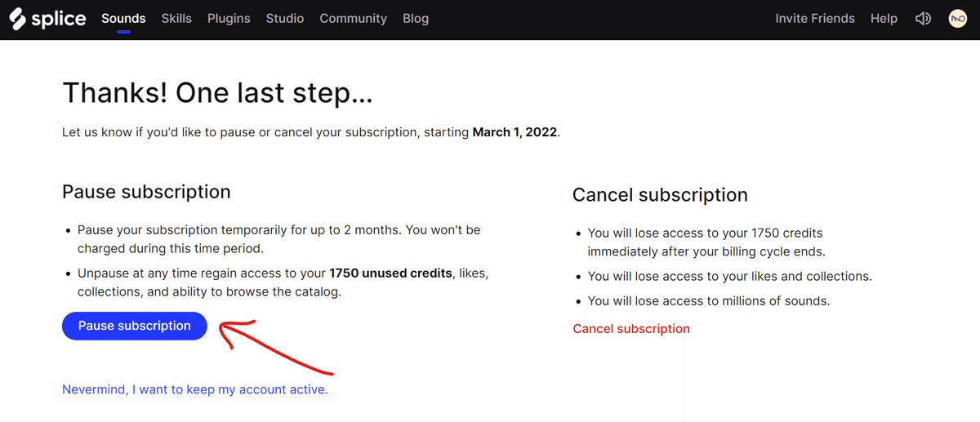
Task: Click the "lose access to millions of sounds" bullet
Action: [708, 301]
